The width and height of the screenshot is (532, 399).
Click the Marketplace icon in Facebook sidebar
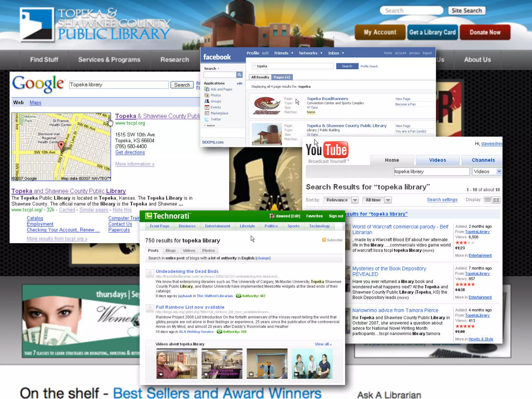207,113
